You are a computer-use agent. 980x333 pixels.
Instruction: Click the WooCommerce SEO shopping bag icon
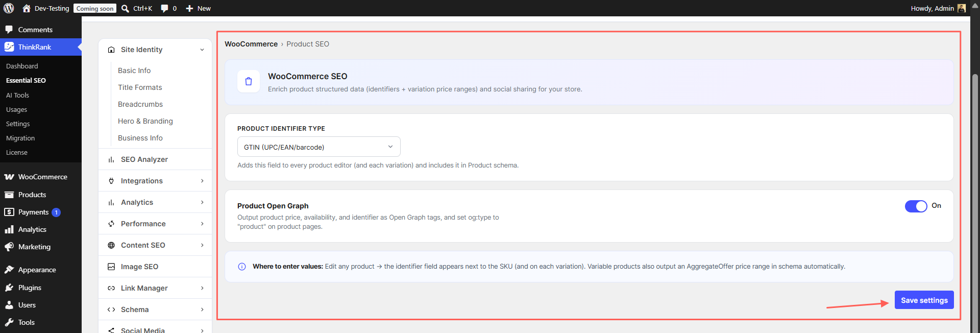(249, 81)
